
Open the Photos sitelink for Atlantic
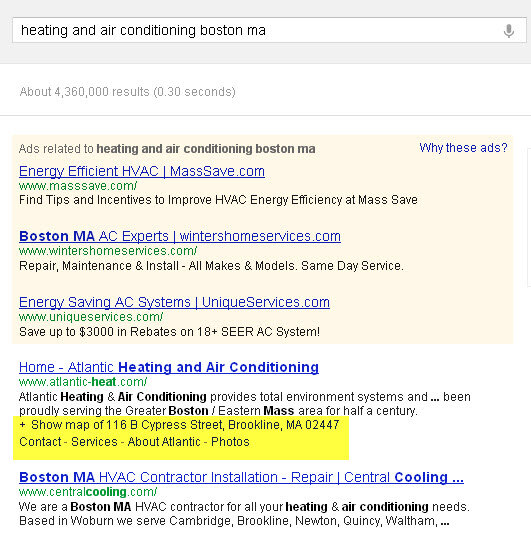(230, 442)
